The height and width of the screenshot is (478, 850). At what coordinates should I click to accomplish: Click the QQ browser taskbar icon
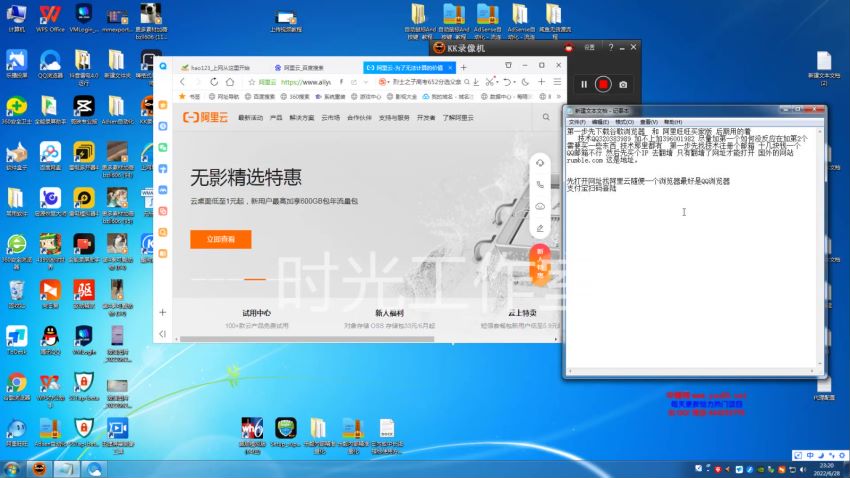coord(94,469)
